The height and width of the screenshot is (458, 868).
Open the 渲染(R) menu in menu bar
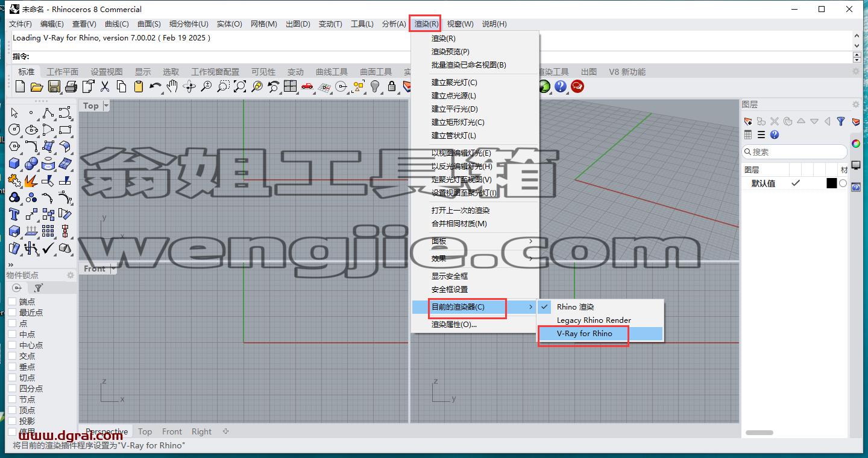coord(426,24)
